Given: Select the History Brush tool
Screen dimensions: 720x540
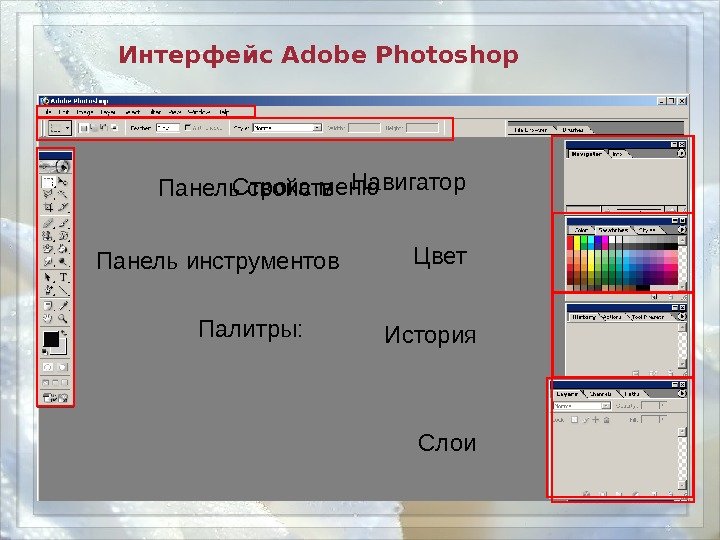Looking at the screenshot, I should pyautogui.click(x=63, y=236).
